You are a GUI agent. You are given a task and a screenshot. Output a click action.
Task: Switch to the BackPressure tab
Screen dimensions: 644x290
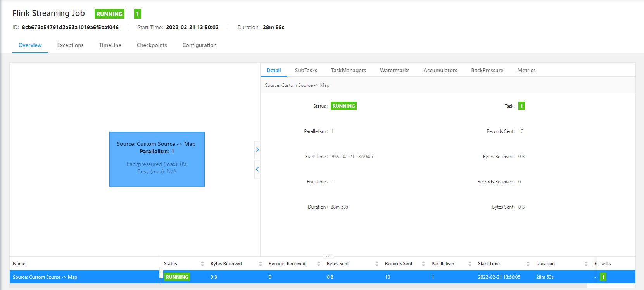[x=487, y=70]
